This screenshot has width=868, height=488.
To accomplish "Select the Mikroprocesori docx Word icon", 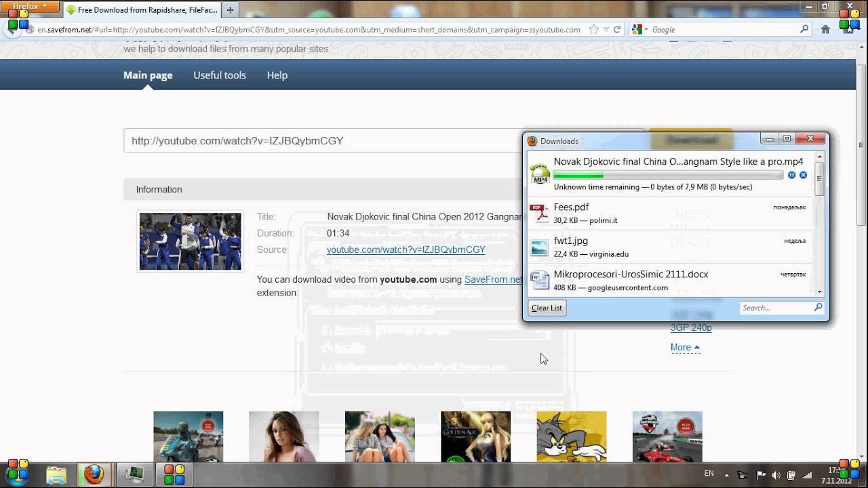I will 540,280.
